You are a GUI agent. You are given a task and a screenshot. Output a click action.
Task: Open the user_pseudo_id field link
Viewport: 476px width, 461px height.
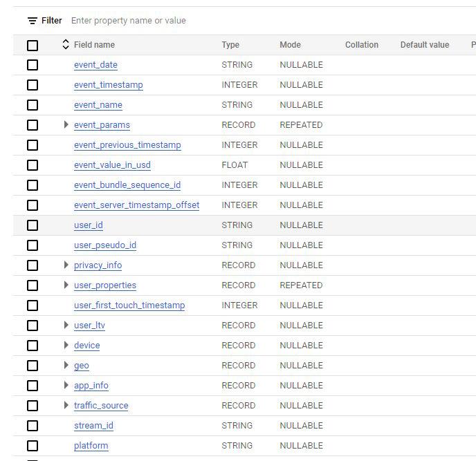click(x=105, y=245)
